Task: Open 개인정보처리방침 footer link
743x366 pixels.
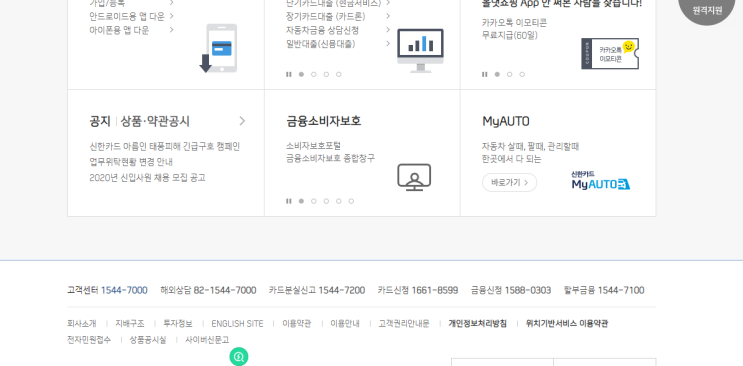Action: coord(478,324)
